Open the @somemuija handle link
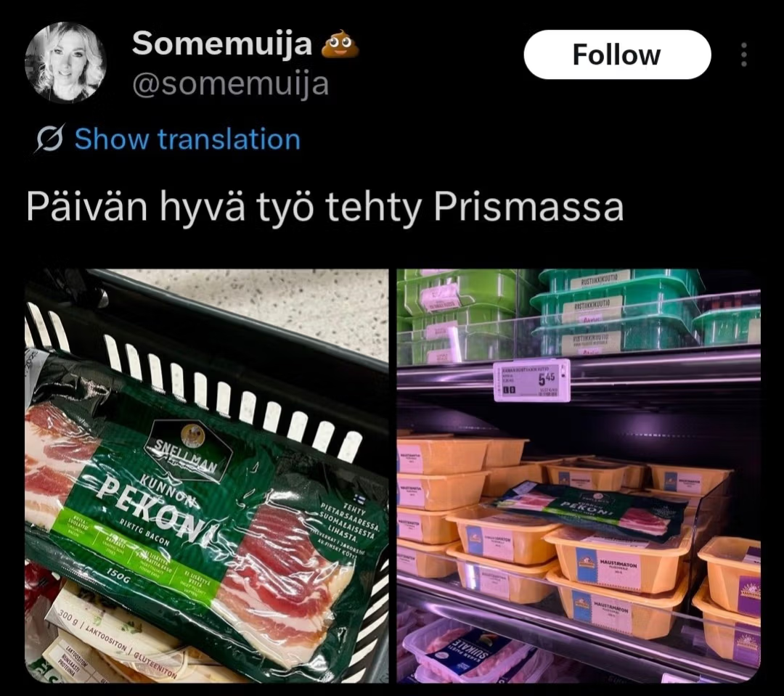Screen dimensions: 784x696 pos(231,83)
